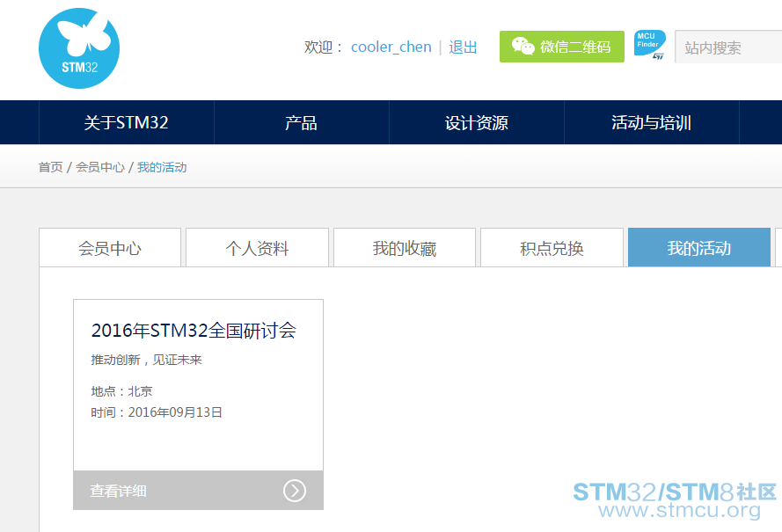Click the WeChat icon on green button
Viewport: 782px width, 532px height.
tap(523, 47)
